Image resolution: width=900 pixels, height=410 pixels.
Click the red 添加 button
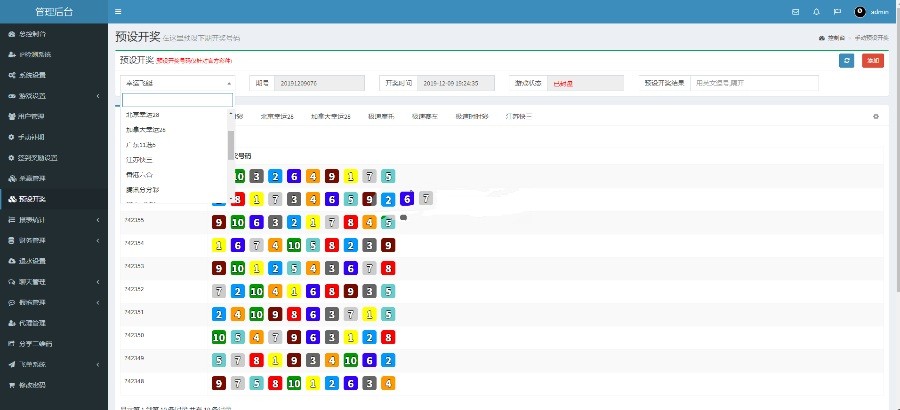coord(873,61)
